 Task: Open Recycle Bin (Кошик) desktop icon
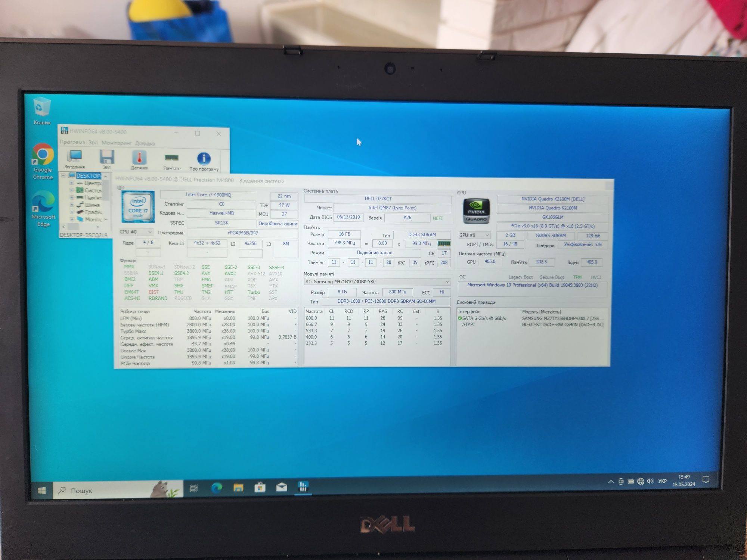pos(42,111)
